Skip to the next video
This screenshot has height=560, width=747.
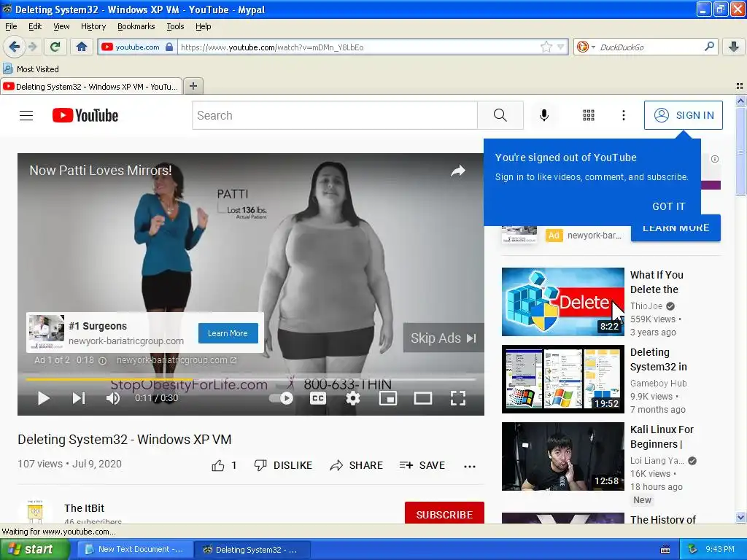pyautogui.click(x=79, y=398)
